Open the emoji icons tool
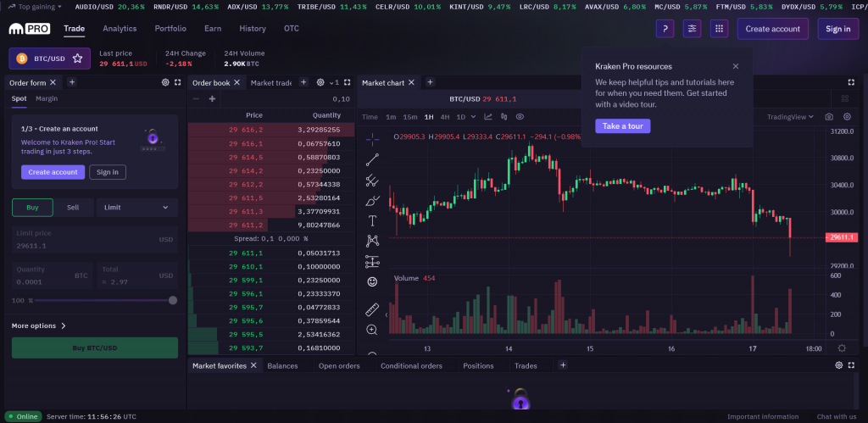 pos(373,281)
